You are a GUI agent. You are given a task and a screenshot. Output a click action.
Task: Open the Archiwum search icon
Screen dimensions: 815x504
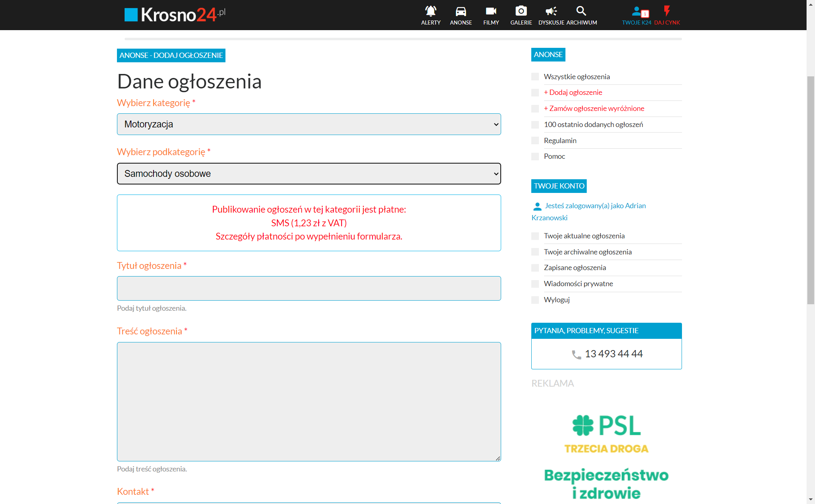581,11
